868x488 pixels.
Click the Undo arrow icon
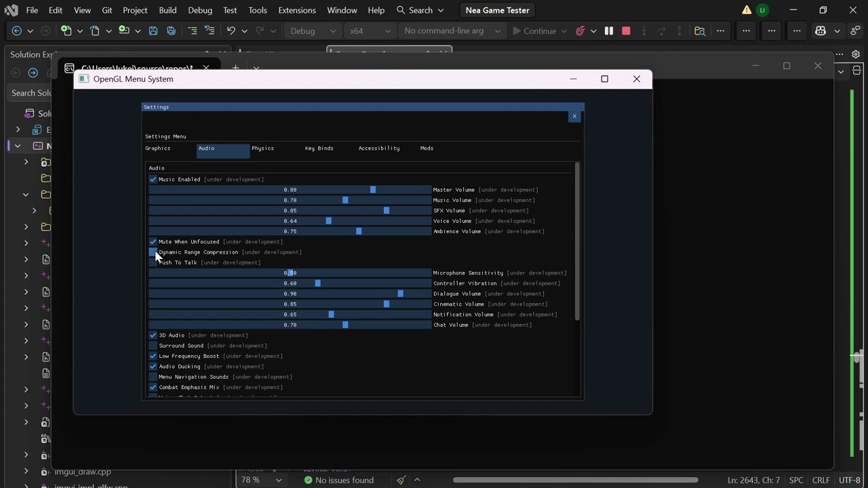tap(231, 30)
